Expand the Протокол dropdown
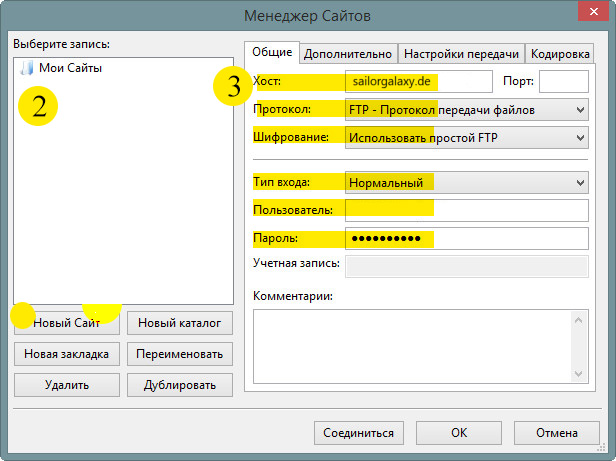Image resolution: width=616 pixels, height=461 pixels. [465, 109]
